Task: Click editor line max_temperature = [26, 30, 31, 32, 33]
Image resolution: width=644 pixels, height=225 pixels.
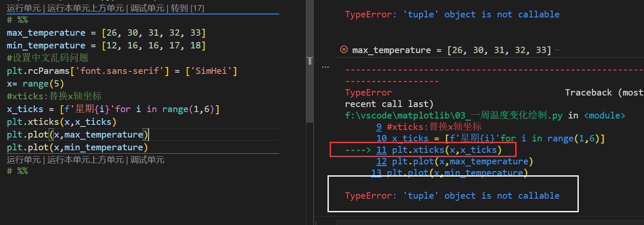Action: pyautogui.click(x=106, y=33)
